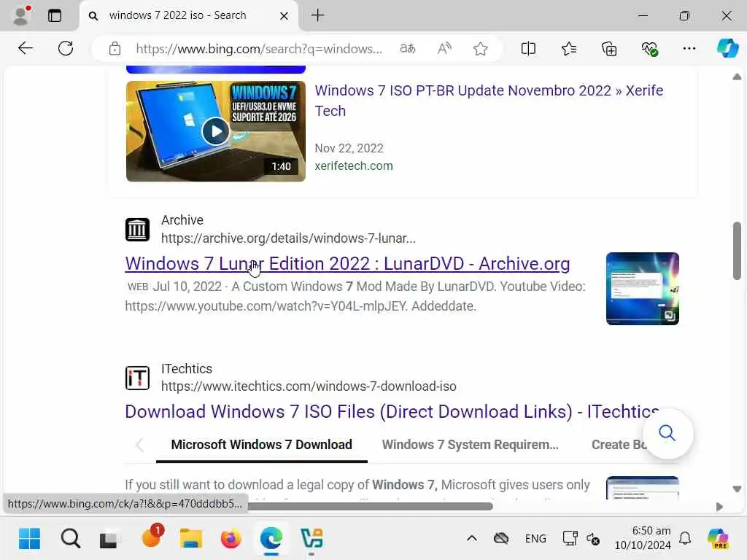The height and width of the screenshot is (560, 747).
Task: Open the cloud sync tray icon
Action: click(500, 539)
